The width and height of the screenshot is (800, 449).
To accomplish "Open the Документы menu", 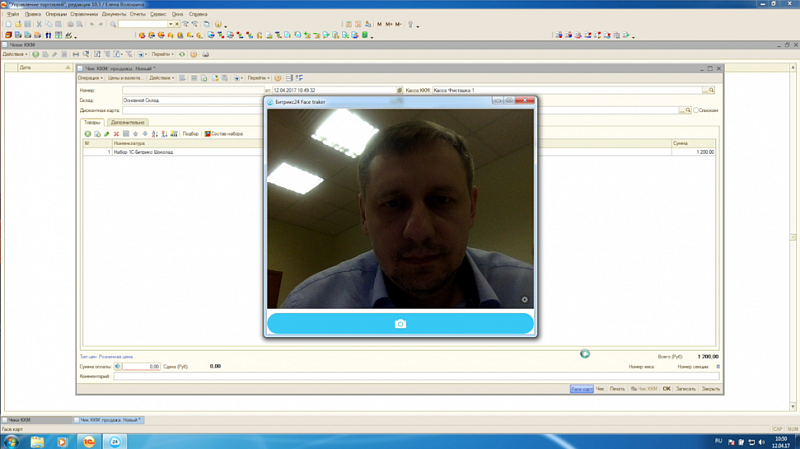I will coord(114,14).
